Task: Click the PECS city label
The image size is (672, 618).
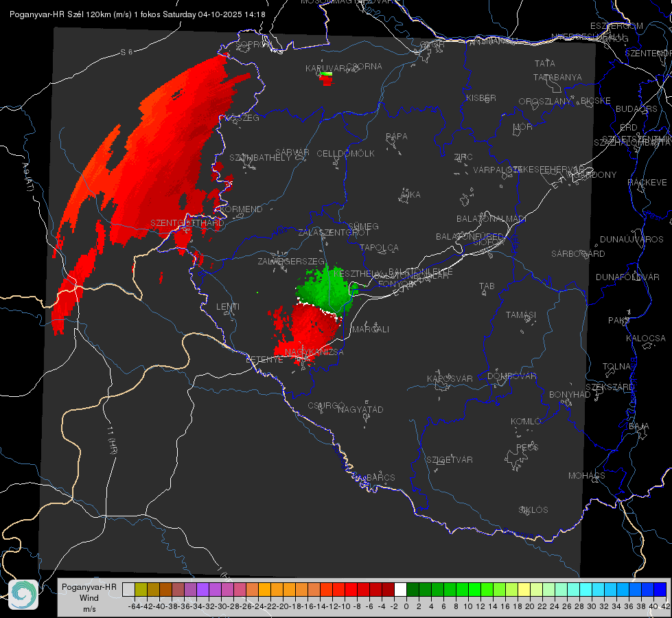Action: (527, 447)
